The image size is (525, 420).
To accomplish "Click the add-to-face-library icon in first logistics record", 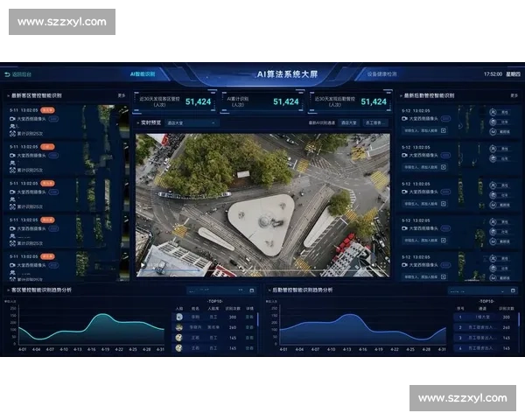I will point(444,130).
